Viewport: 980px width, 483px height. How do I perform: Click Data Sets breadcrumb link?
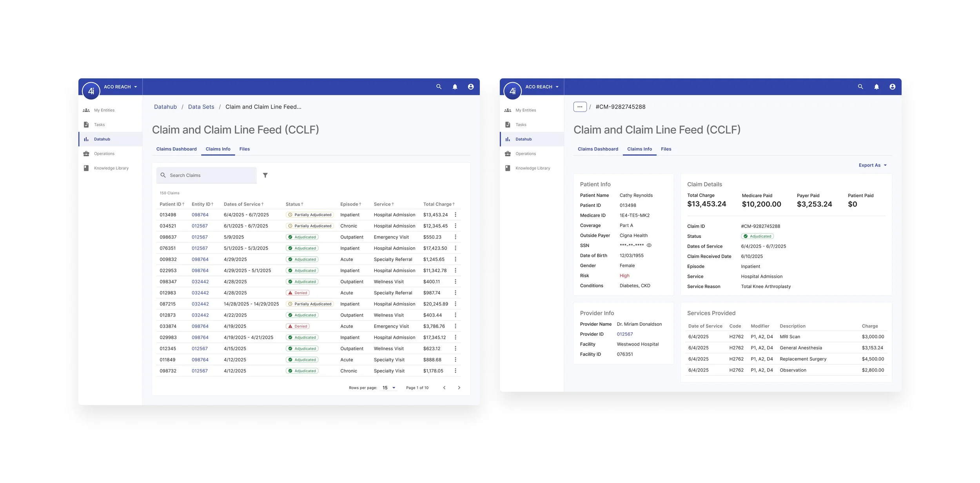201,107
